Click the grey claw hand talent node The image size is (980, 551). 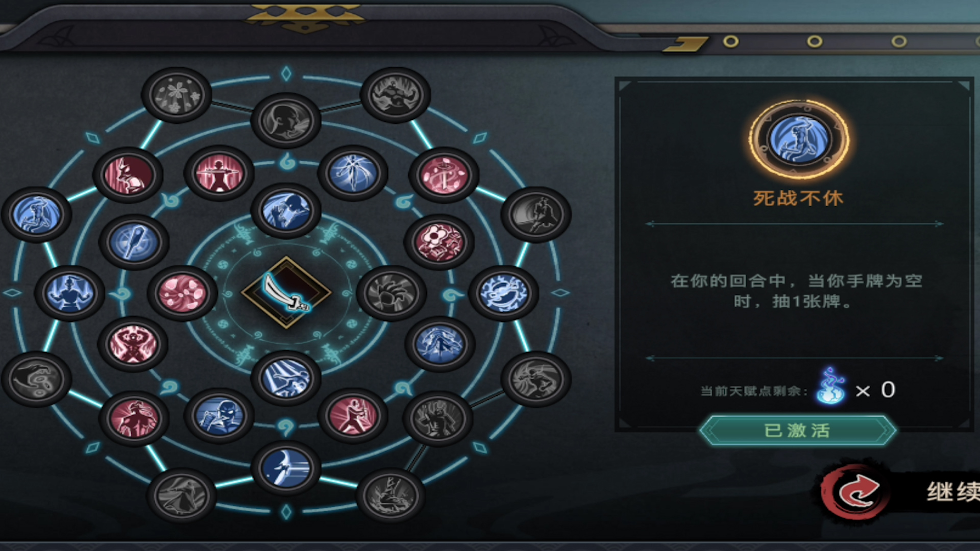(391, 293)
